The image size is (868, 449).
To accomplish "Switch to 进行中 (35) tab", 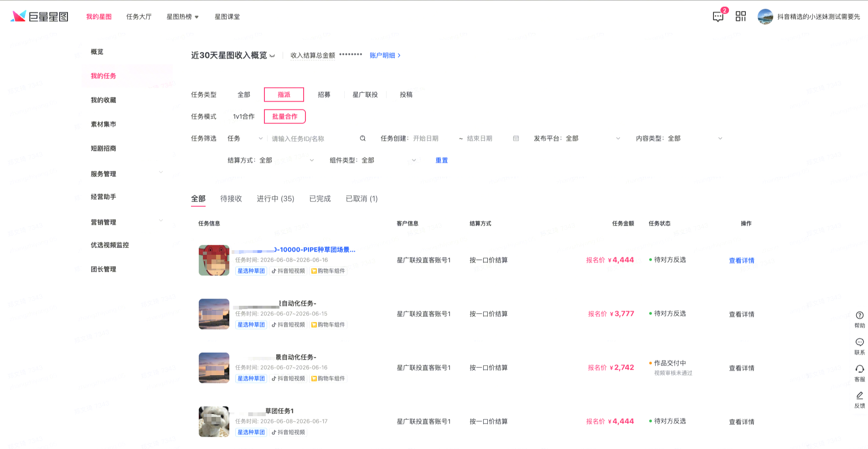I will [x=275, y=199].
